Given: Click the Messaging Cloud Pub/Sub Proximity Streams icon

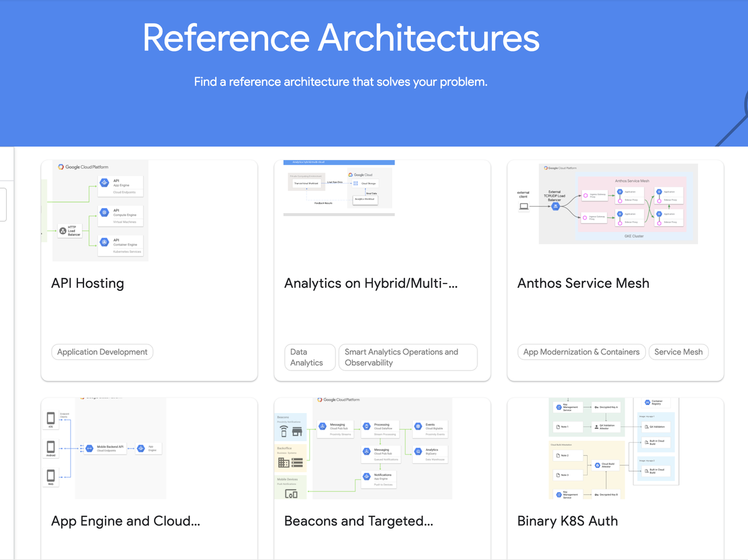Looking at the screenshot, I should coord(322,427).
